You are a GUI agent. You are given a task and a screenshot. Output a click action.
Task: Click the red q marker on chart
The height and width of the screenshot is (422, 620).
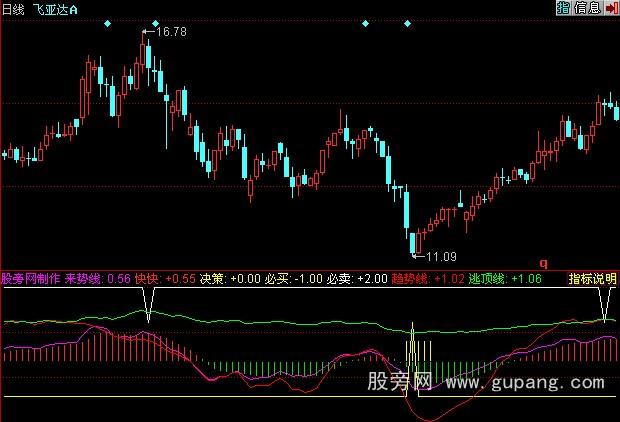[544, 265]
